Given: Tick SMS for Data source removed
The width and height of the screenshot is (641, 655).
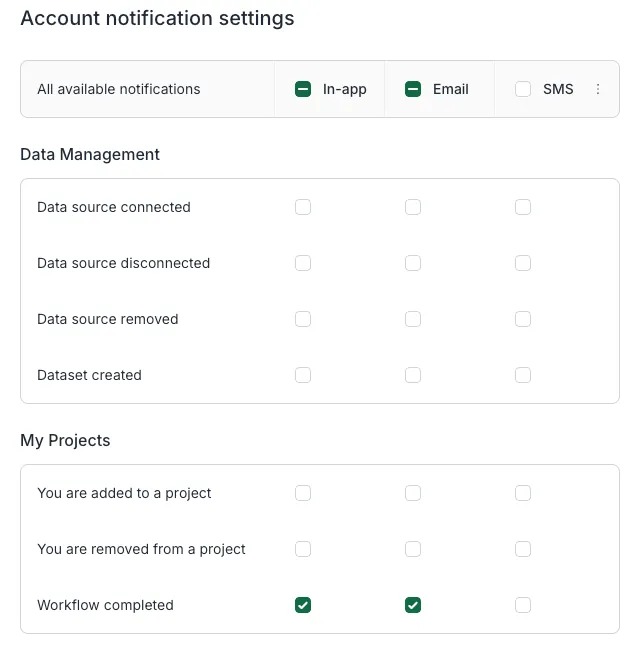Looking at the screenshot, I should (x=523, y=319).
